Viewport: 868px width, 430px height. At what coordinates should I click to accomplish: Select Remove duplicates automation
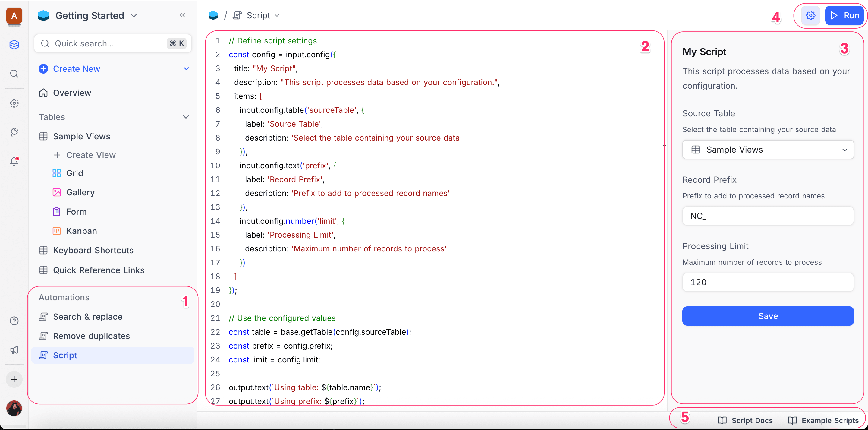(x=91, y=336)
